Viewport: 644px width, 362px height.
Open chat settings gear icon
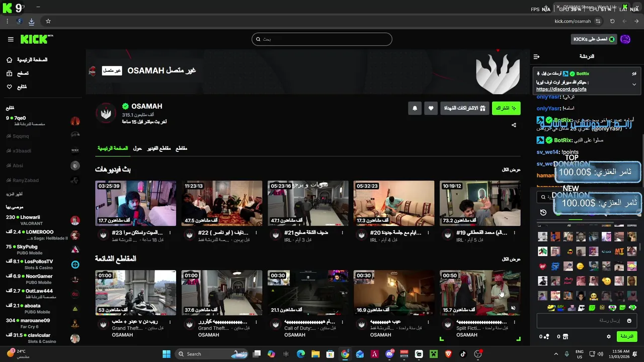609,336
